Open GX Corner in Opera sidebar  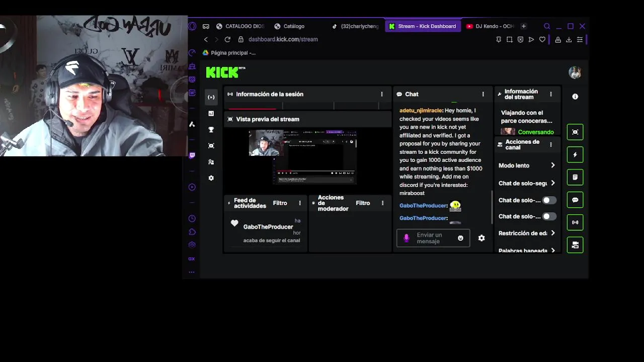coord(192,259)
